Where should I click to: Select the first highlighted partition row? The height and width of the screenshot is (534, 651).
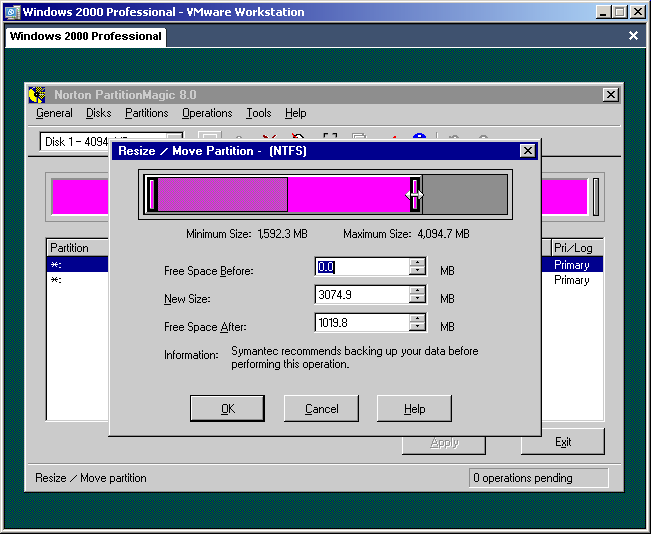coord(77,265)
